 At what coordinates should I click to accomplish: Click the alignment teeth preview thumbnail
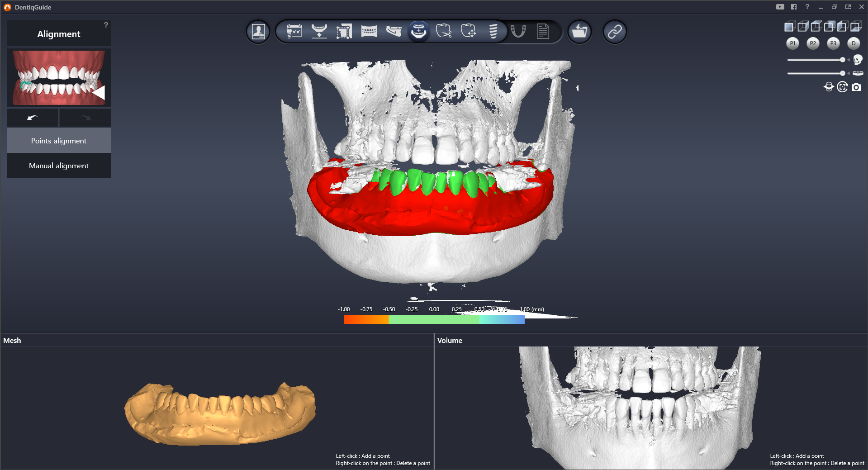pyautogui.click(x=59, y=78)
